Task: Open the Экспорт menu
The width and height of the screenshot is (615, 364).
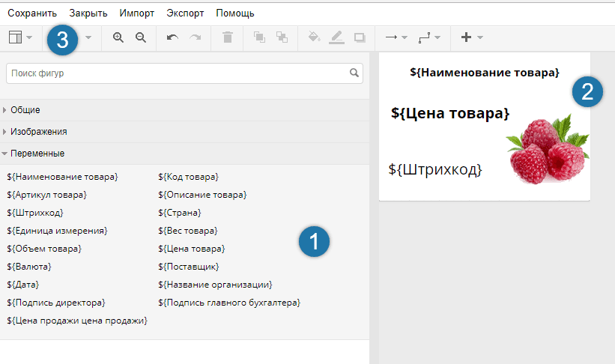Action: 185,13
